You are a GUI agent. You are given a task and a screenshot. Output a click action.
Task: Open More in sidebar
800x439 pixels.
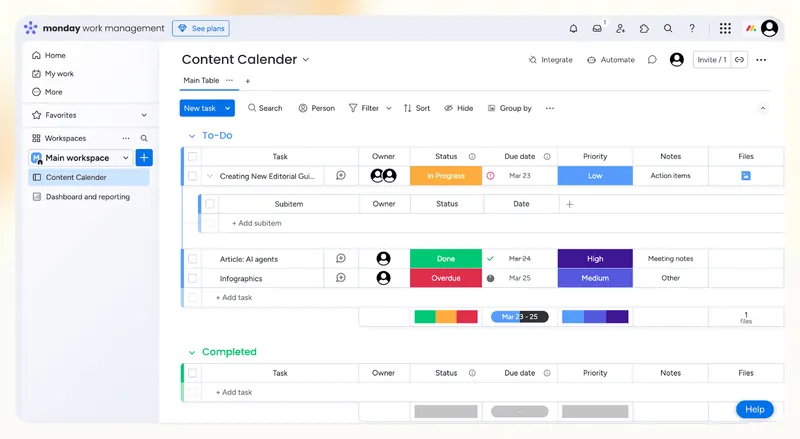[47, 92]
